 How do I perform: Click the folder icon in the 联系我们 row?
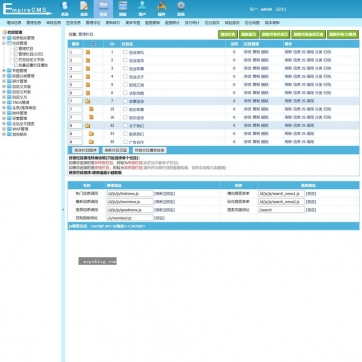pos(91,134)
